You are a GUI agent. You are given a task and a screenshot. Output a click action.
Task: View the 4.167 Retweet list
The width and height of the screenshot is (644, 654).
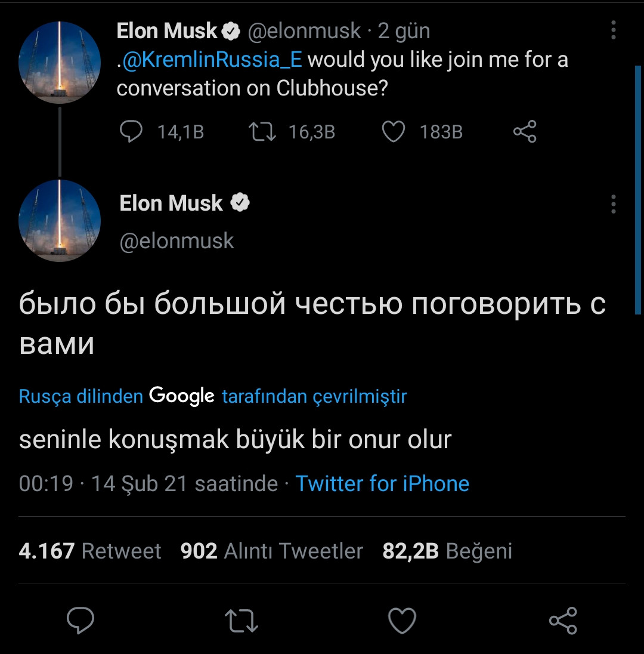(89, 551)
